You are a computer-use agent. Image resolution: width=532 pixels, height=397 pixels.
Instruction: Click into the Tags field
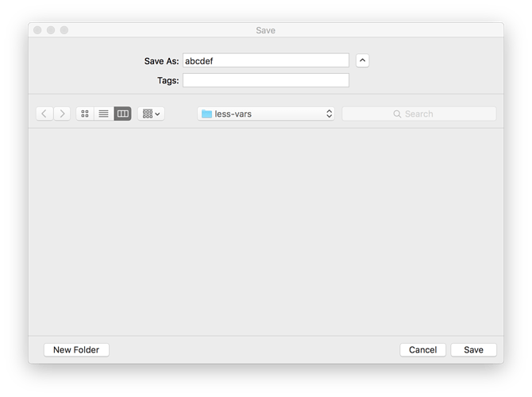pyautogui.click(x=265, y=80)
